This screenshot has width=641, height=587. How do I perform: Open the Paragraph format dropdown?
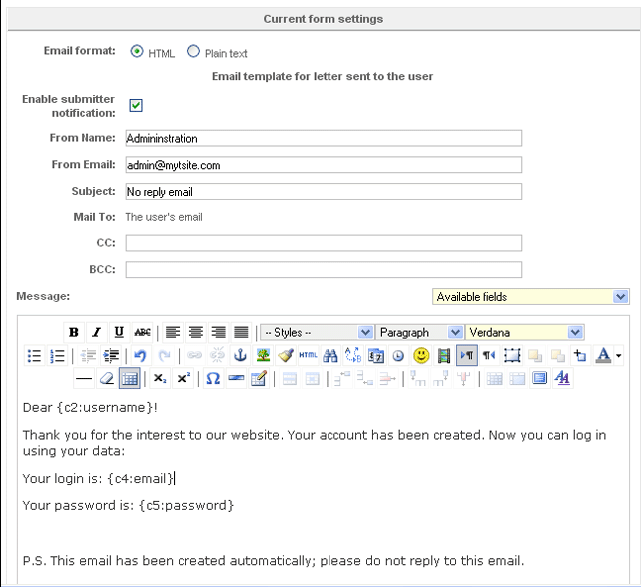tap(419, 332)
